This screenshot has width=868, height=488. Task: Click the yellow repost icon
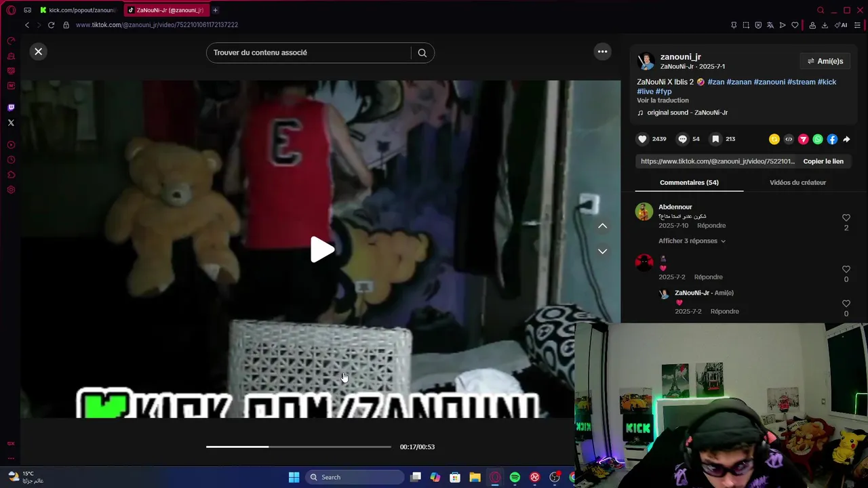pos(774,139)
